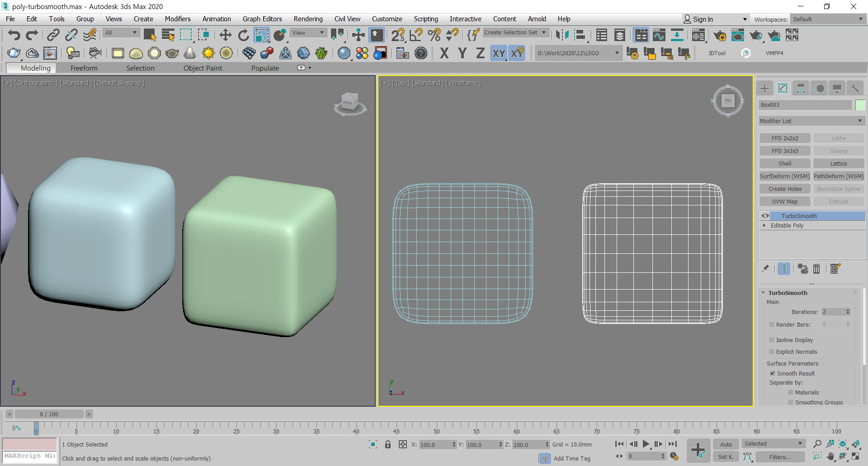
Task: Open the Utilities wrench panel tab
Action: pyautogui.click(x=854, y=88)
